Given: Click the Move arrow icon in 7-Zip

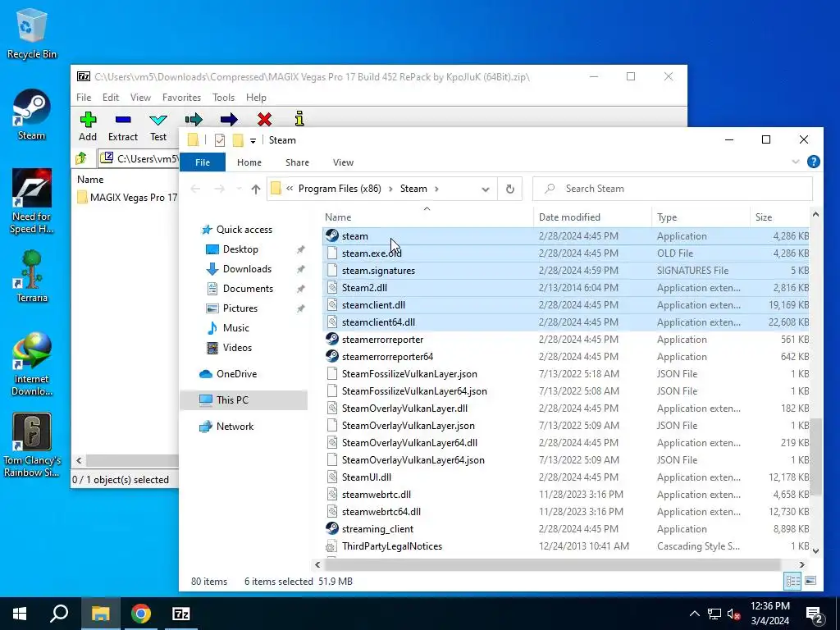Looking at the screenshot, I should [229, 119].
